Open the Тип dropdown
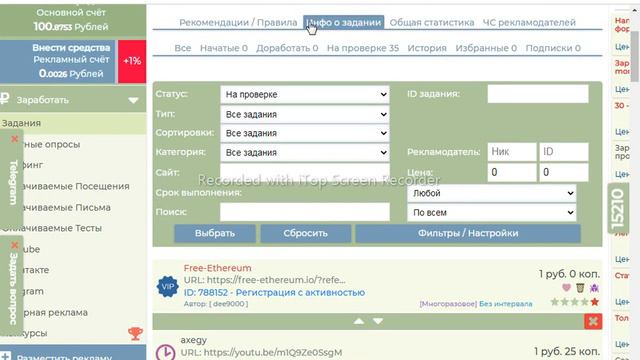Screen dimensions: 640x360 click(304, 114)
